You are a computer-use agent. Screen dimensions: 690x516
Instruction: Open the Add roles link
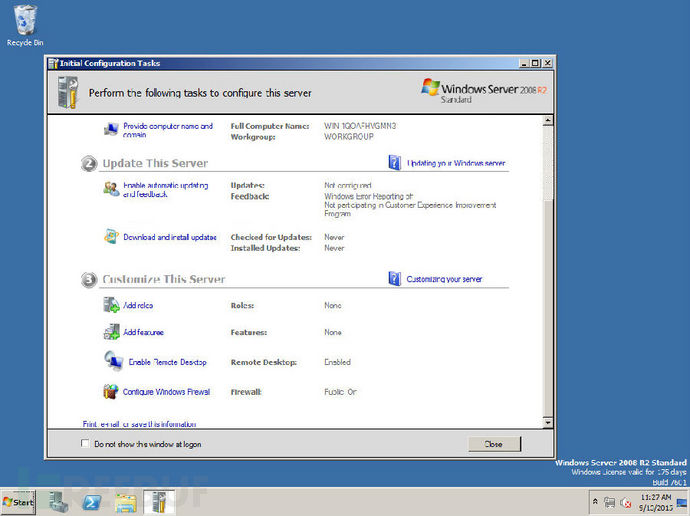pos(138,305)
